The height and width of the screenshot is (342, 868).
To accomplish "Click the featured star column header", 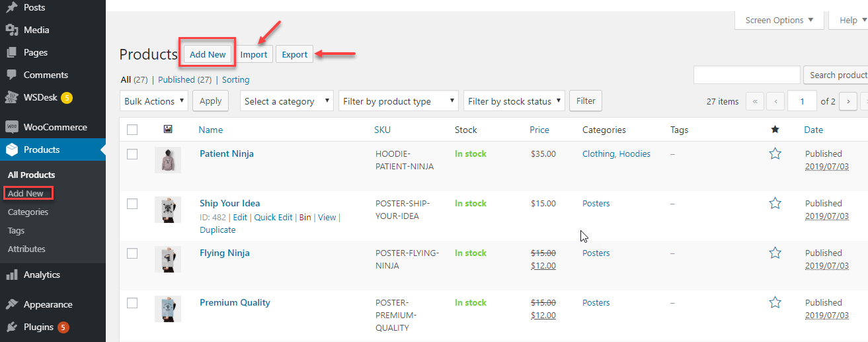I will (775, 130).
